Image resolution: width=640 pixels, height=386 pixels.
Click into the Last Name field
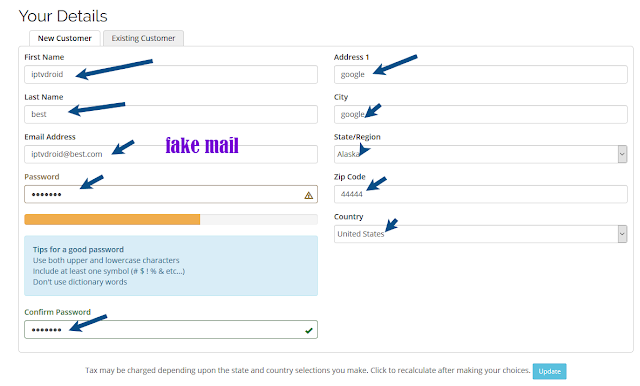click(x=171, y=114)
